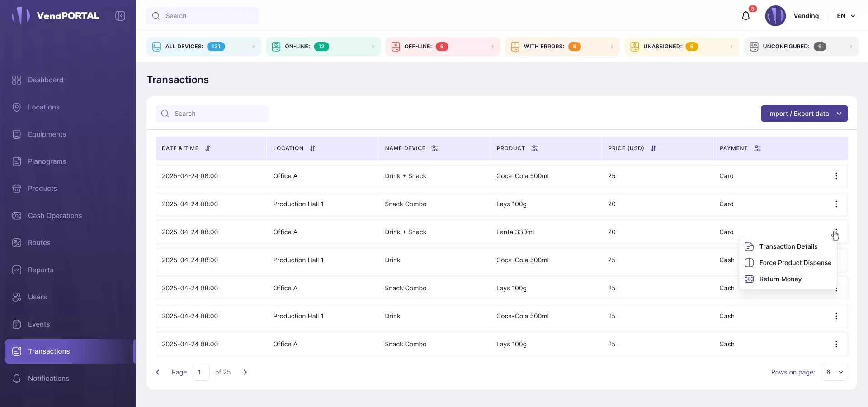Open the EN language selector
The width and height of the screenshot is (868, 407).
(x=846, y=16)
